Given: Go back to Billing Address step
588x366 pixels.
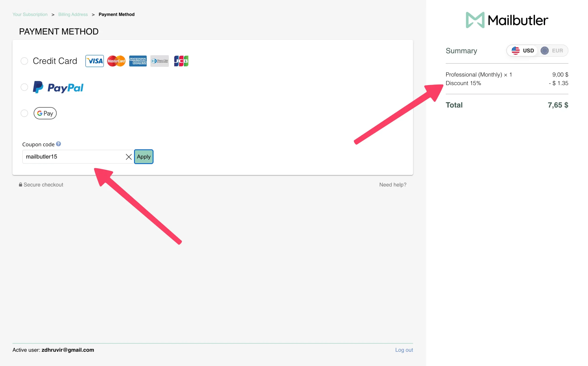Looking at the screenshot, I should 73,14.
